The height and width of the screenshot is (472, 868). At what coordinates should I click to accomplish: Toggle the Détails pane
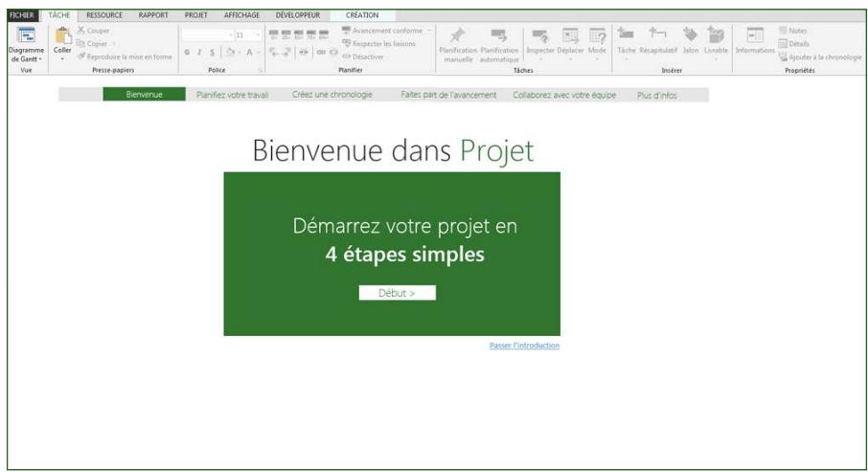click(x=794, y=43)
